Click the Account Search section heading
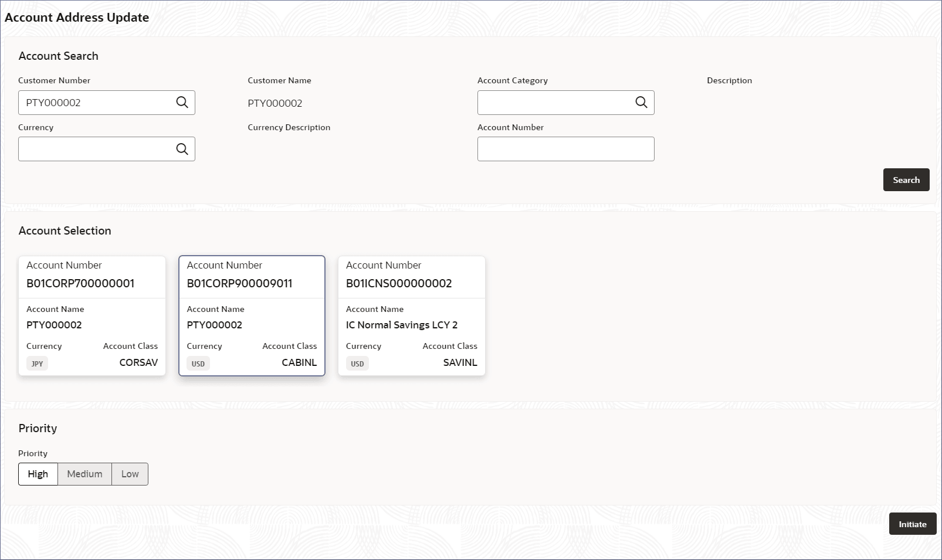Image resolution: width=942 pixels, height=560 pixels. pos(59,56)
